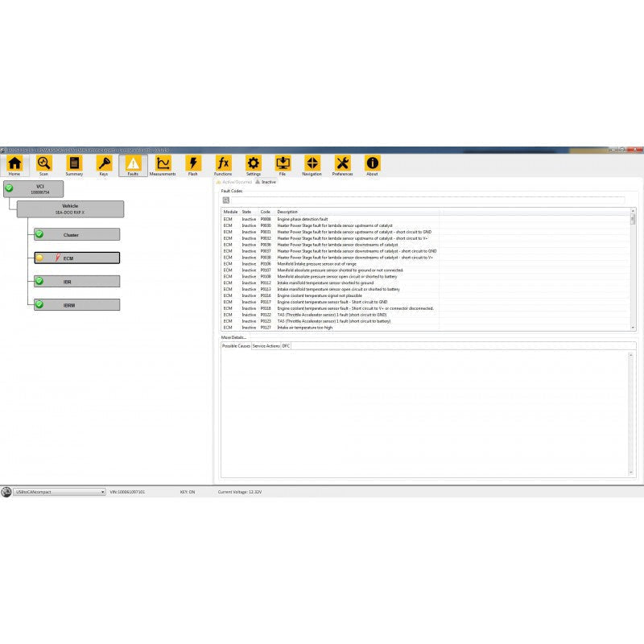The height and width of the screenshot is (644, 644).
Task: Open the Functions fx icon
Action: coord(223,164)
